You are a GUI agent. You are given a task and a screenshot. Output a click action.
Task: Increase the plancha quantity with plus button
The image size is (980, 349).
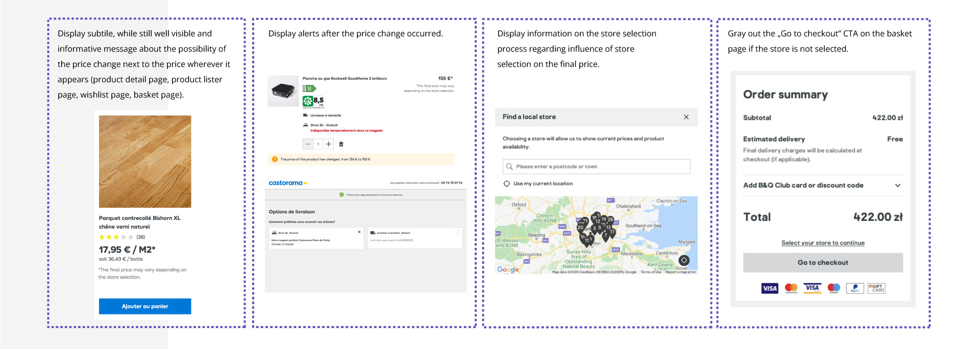(x=329, y=144)
